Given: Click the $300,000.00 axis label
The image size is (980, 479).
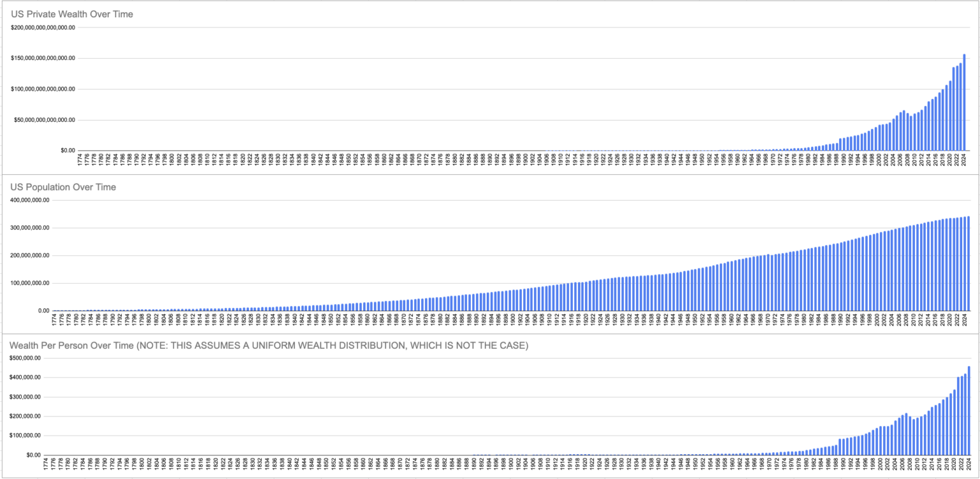Looking at the screenshot, I should [26, 397].
